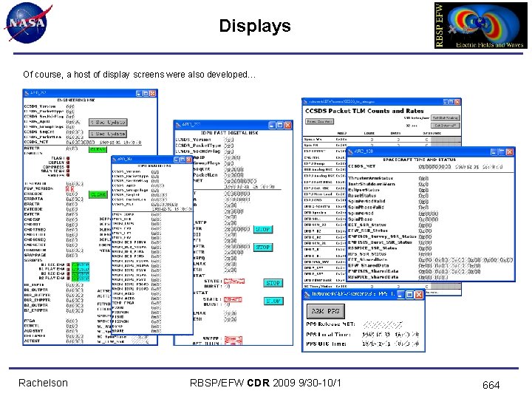The width and height of the screenshot is (532, 399).
Task: Select the EFW_SSR_Status label
Action: click(x=368, y=231)
